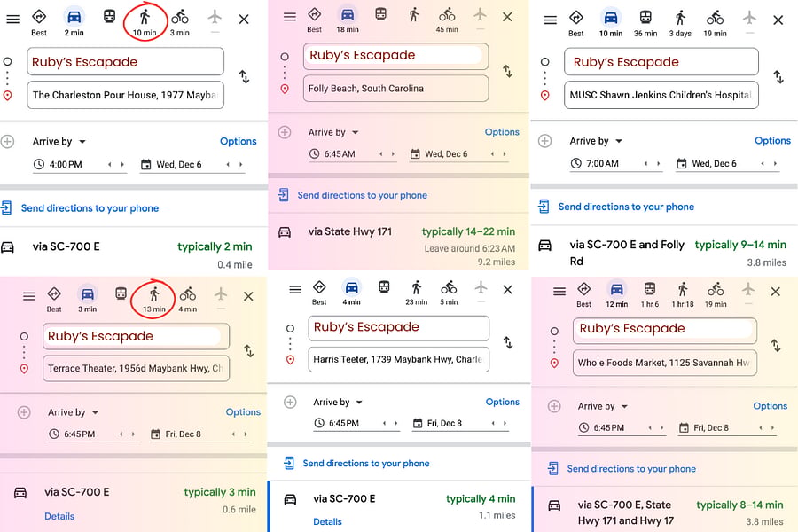798x532 pixels.
Task: Edit The Charleston Pour House destination field
Action: click(126, 95)
